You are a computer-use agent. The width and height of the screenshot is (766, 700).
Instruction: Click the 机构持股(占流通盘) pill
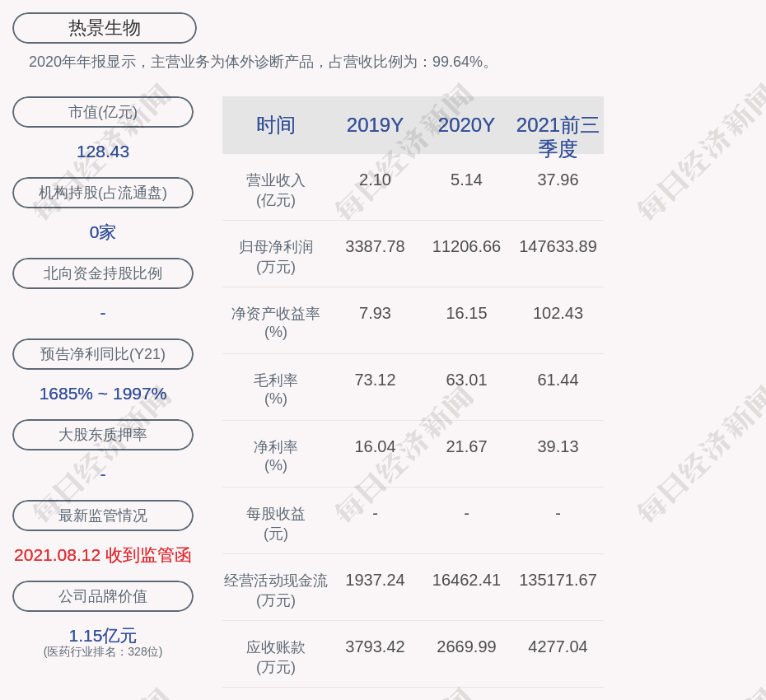click(103, 193)
